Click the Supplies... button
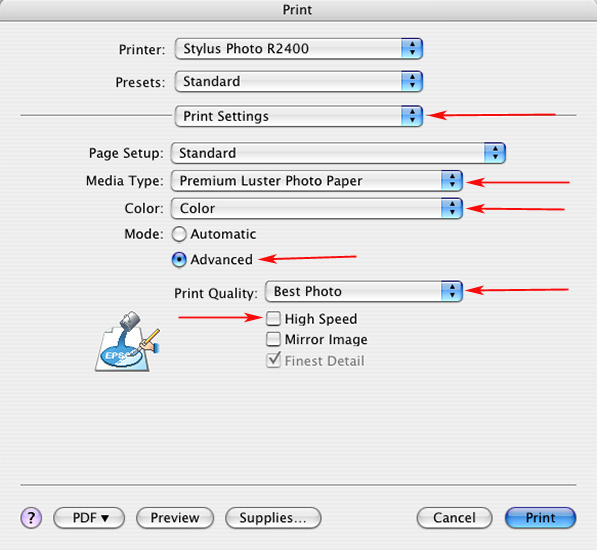 coord(273,518)
